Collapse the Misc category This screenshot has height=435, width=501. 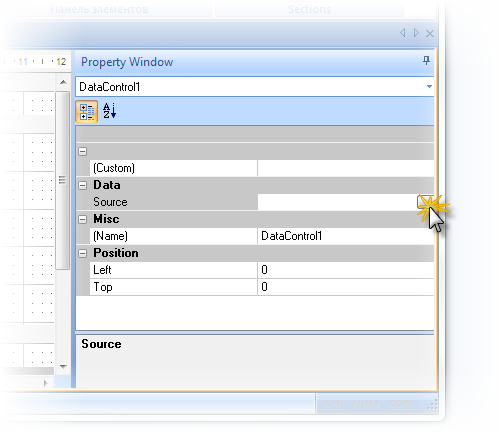[x=83, y=219]
